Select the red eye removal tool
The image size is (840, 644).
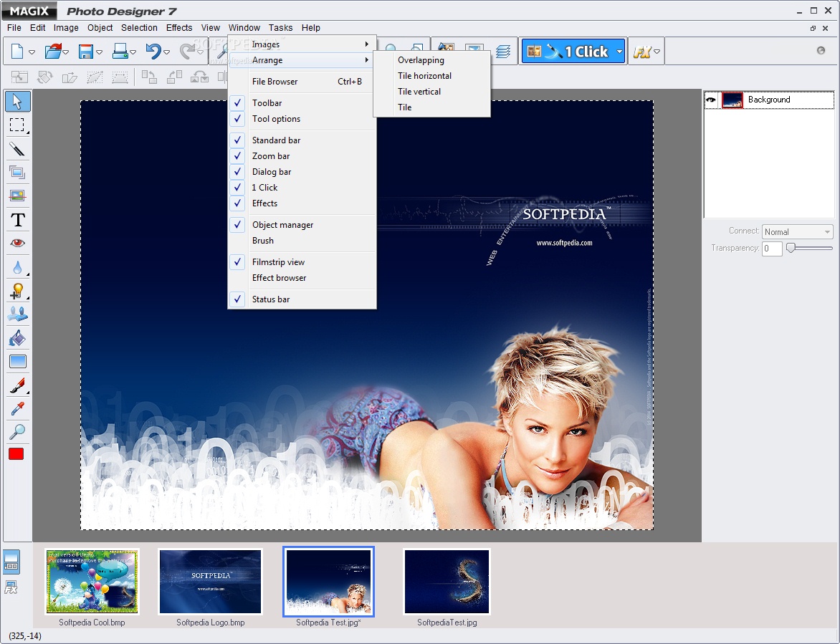pos(17,243)
